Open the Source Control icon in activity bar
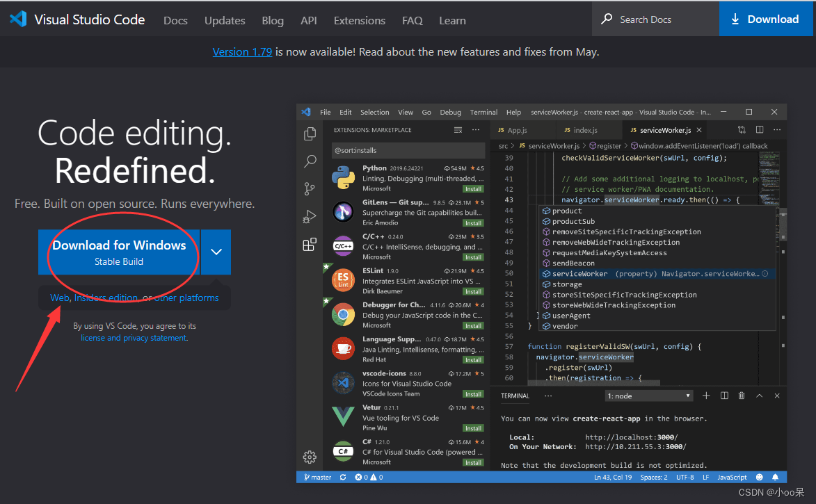816x504 pixels. pyautogui.click(x=310, y=189)
